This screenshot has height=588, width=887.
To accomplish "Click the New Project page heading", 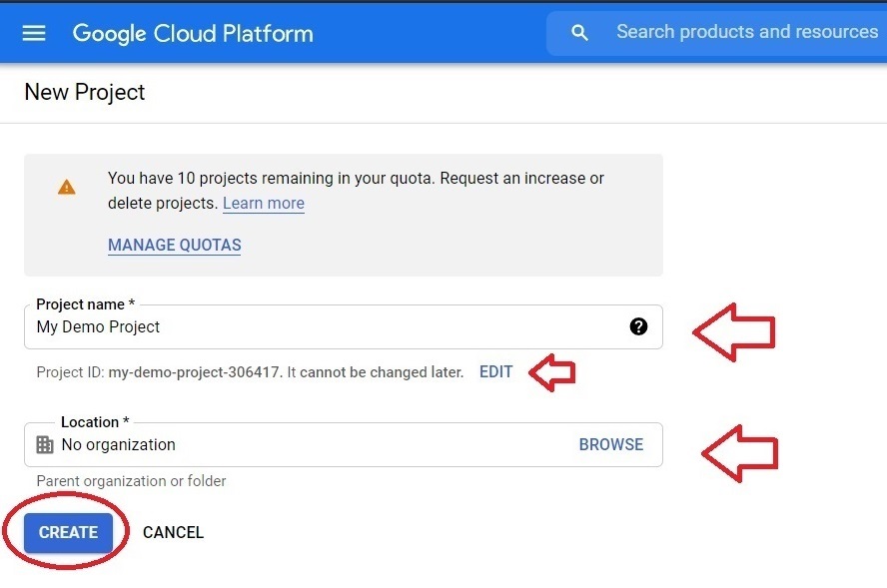I will [x=85, y=92].
